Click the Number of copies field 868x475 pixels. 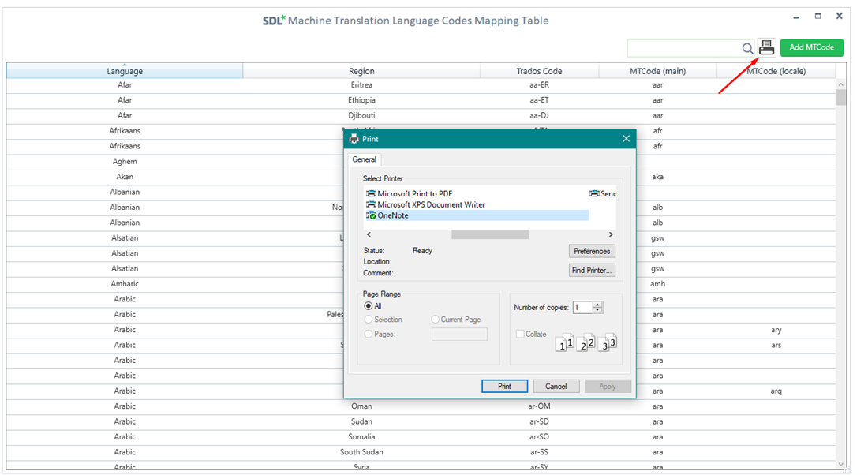click(x=582, y=307)
